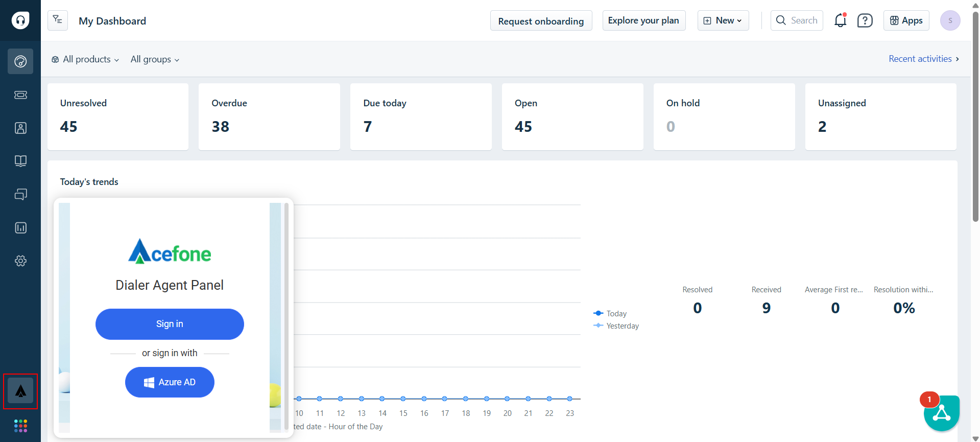Open the Solutions book icon
Screen dimensions: 980x442
(x=20, y=161)
